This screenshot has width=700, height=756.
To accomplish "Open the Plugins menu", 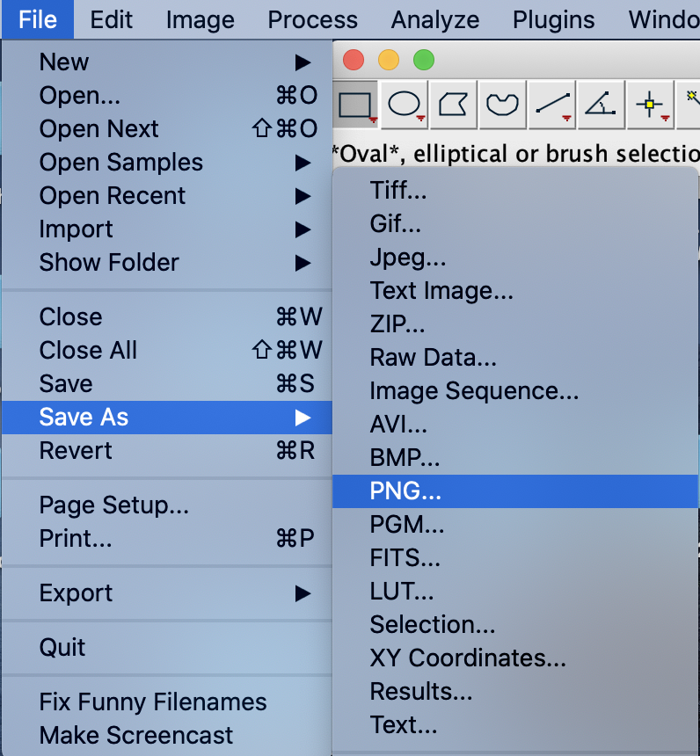I will (553, 19).
